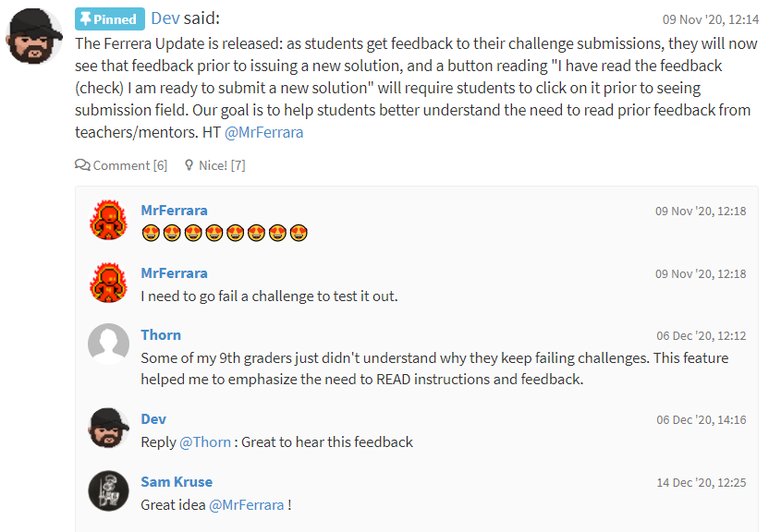Open the Sam Kruse username link
The image size is (769, 532).
(177, 481)
